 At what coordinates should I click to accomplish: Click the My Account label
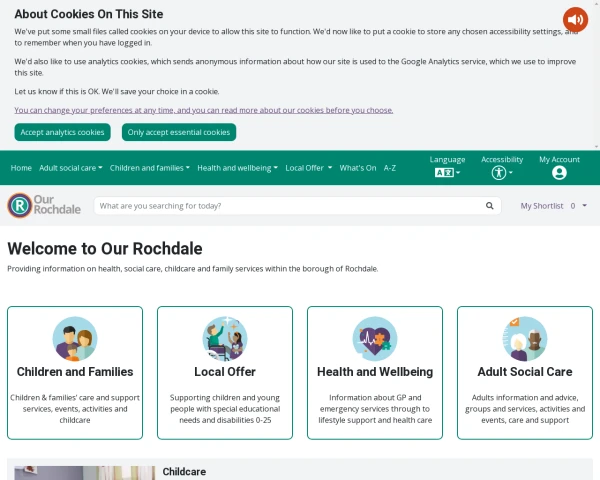559,160
